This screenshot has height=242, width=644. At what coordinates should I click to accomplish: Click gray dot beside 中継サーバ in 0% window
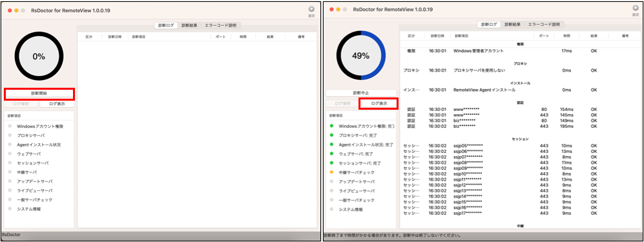click(x=10, y=172)
